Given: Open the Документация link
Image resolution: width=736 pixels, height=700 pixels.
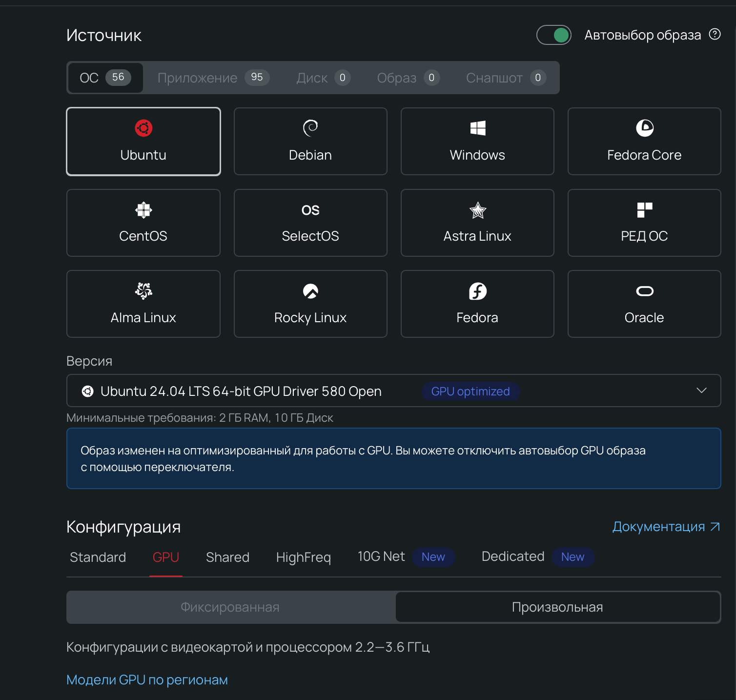Looking at the screenshot, I should [666, 527].
